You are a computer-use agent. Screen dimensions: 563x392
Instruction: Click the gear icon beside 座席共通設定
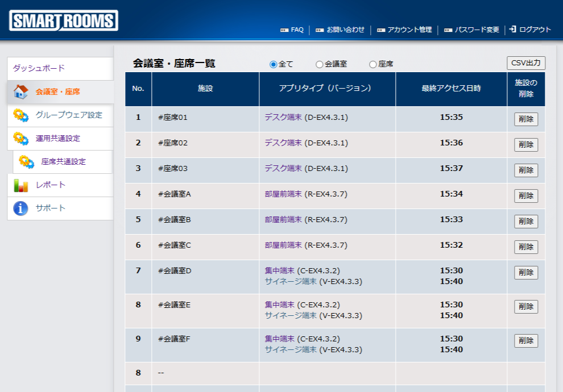coord(26,161)
